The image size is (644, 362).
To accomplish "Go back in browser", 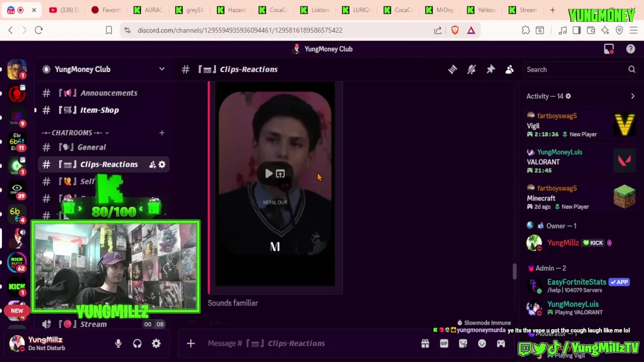I will [x=11, y=30].
